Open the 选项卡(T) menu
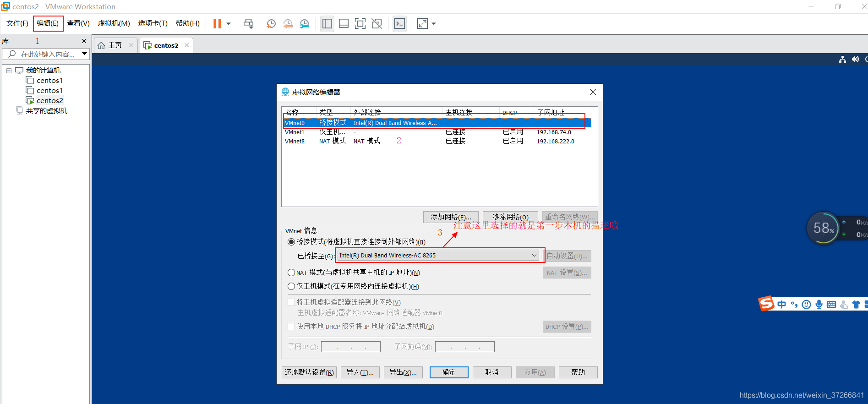This screenshot has width=868, height=404. click(x=153, y=23)
